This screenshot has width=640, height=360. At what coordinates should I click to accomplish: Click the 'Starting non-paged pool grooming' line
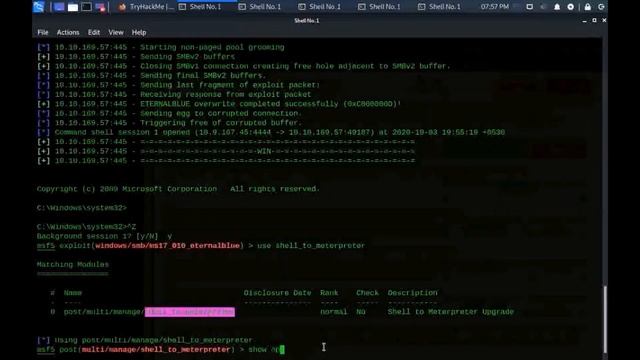click(x=160, y=47)
